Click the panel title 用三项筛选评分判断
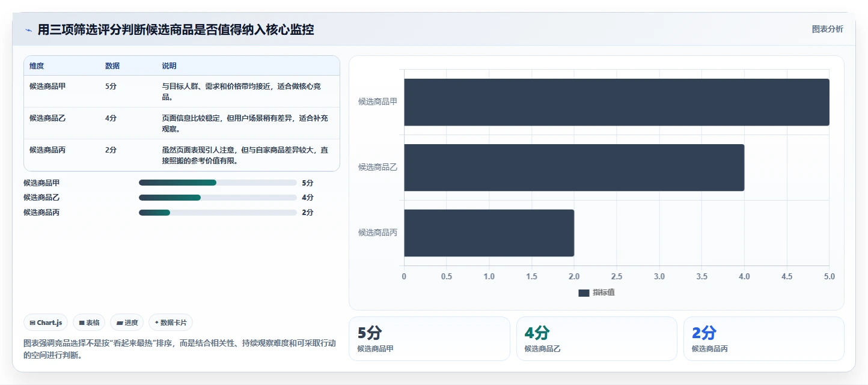This screenshot has width=868, height=385. 176,29
